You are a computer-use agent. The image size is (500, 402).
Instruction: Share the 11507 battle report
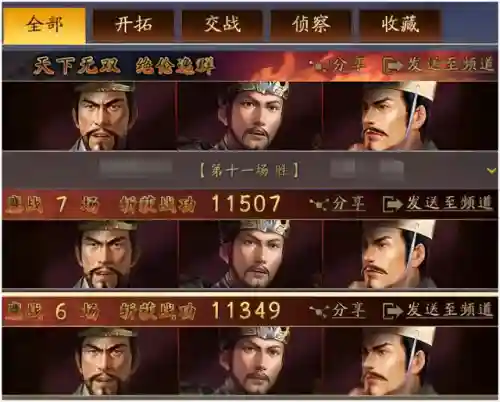click(x=337, y=203)
